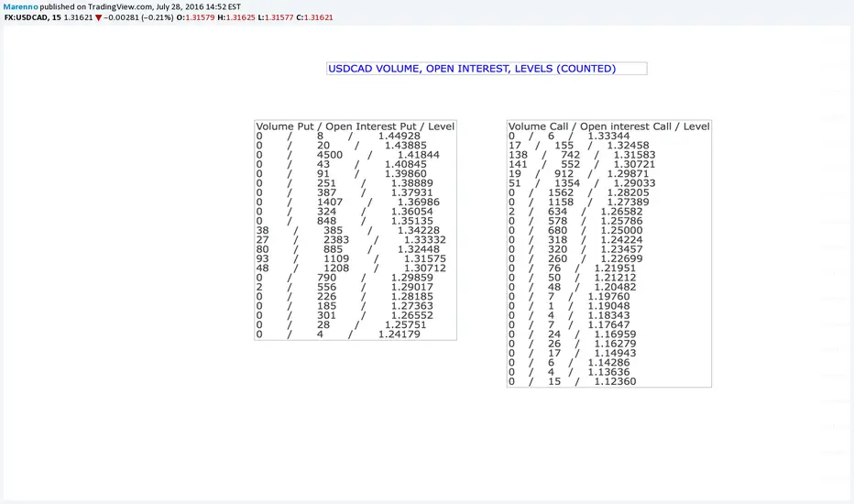Select call level 1.12360
This screenshot has height=504, width=854.
tap(615, 381)
